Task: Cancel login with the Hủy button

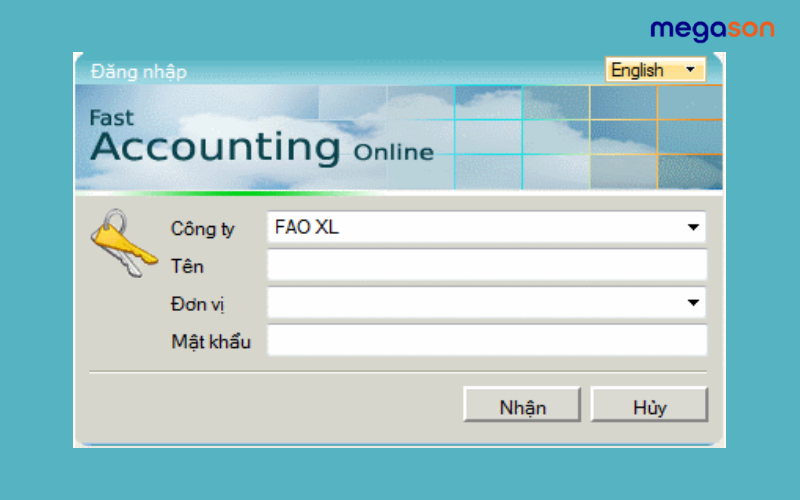Action: tap(649, 405)
